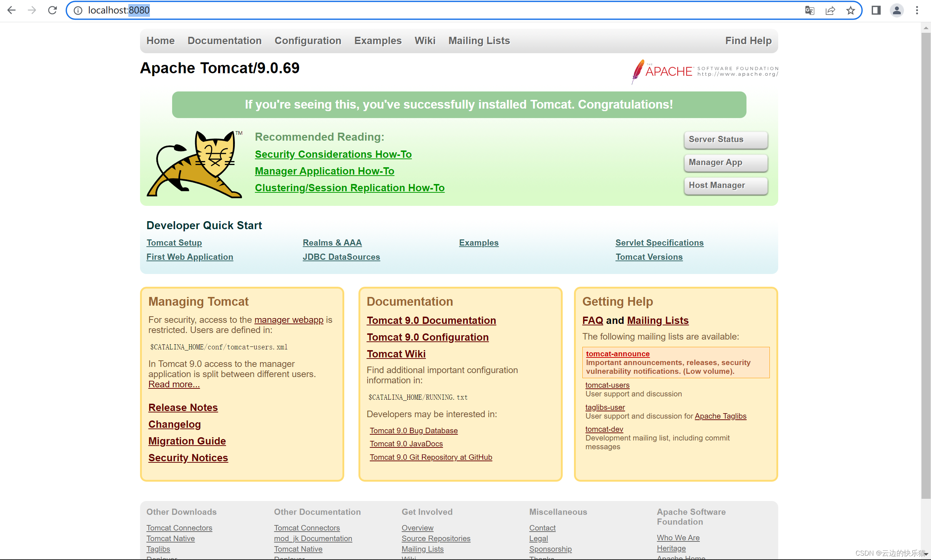This screenshot has height=560, width=931.
Task: Open Mailing Lists in the navigation bar
Action: point(479,41)
